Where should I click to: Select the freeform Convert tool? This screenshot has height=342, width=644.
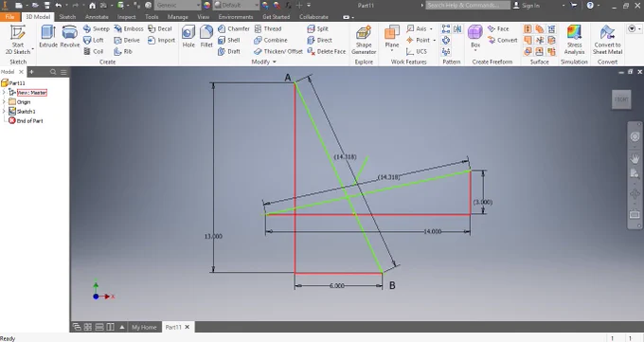point(502,40)
